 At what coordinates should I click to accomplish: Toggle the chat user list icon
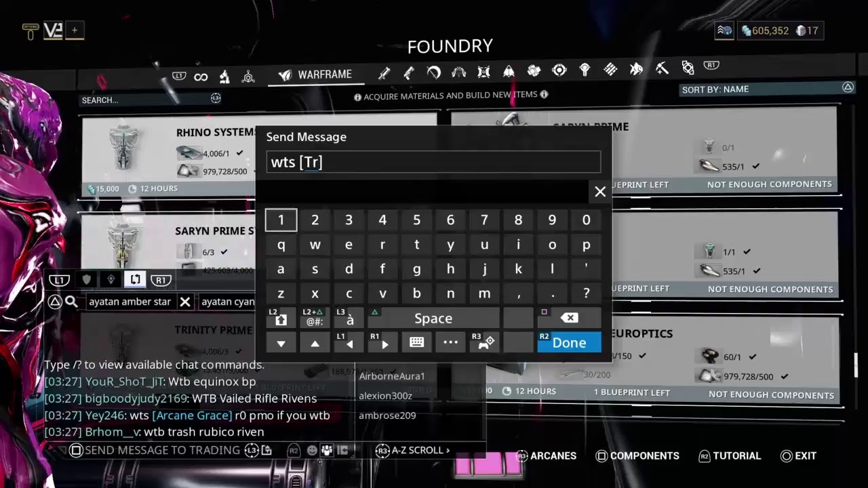327,450
